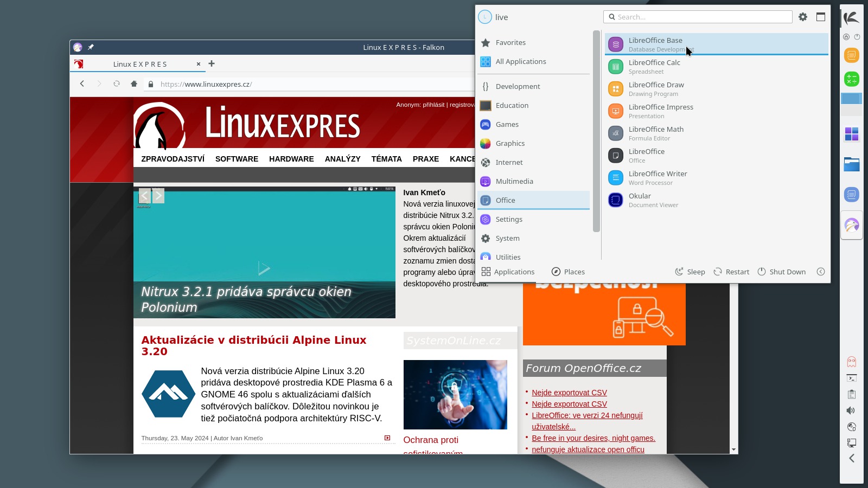
Task: Open the Multimedia category
Action: pos(533,181)
